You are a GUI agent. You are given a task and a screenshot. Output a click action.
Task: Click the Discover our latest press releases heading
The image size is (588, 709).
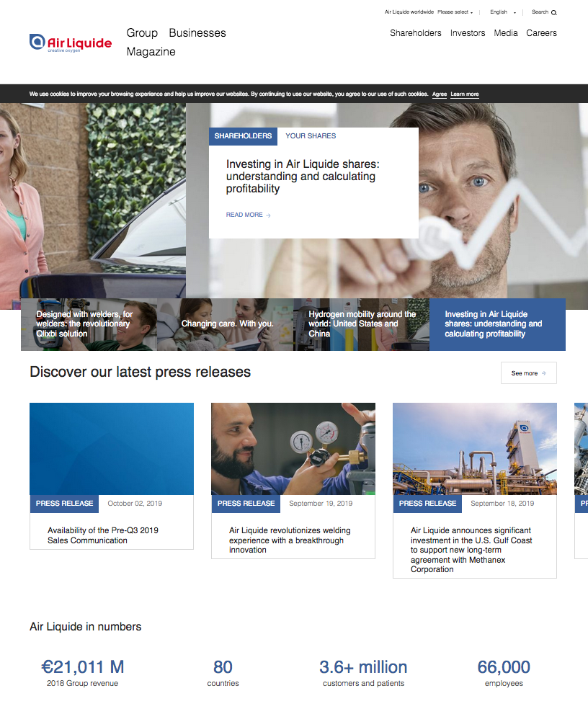click(x=141, y=372)
